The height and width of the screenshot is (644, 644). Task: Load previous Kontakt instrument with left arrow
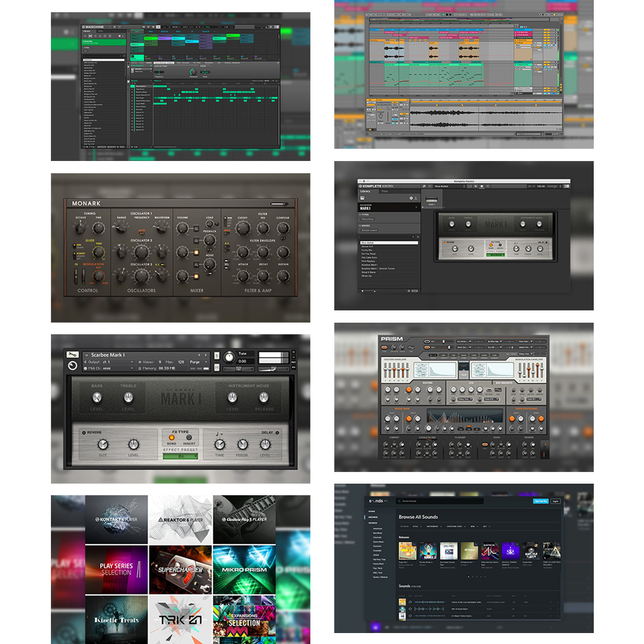[x=199, y=355]
